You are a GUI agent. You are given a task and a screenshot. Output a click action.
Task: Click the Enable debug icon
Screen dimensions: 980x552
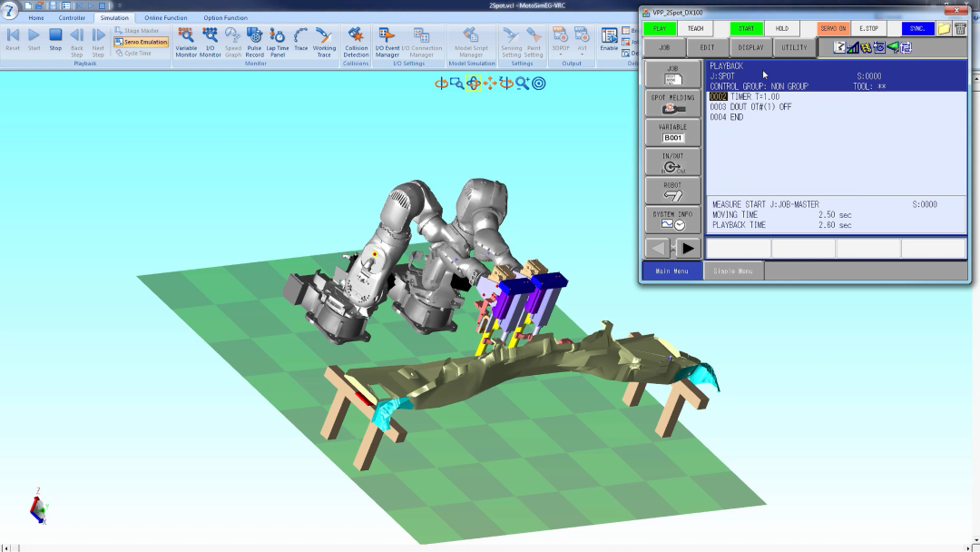(609, 39)
